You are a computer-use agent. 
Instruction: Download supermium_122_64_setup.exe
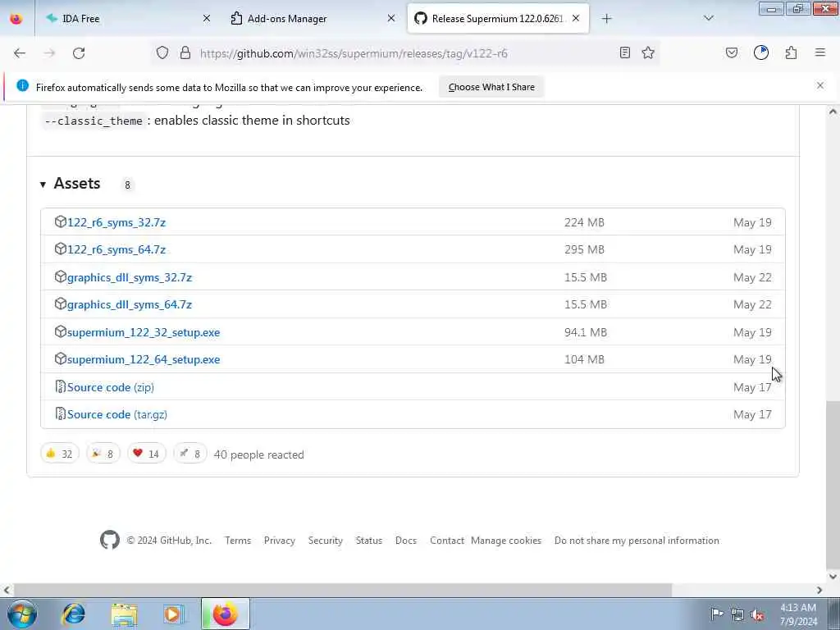tap(144, 360)
